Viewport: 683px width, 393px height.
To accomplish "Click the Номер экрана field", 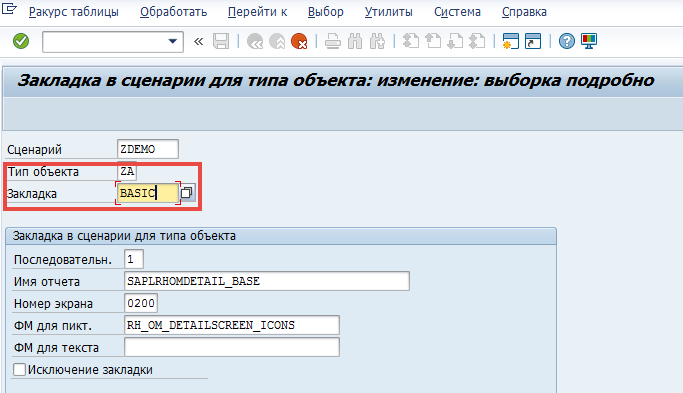I will pyautogui.click(x=141, y=303).
